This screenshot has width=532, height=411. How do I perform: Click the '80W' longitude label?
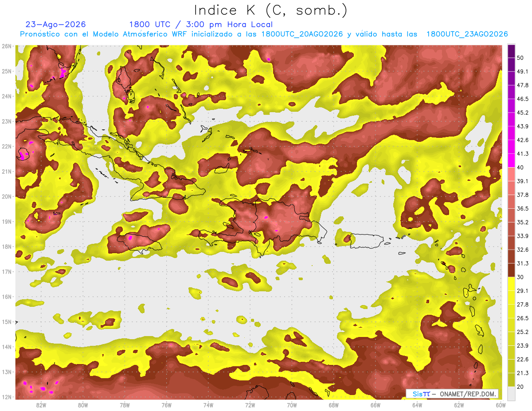point(83,405)
